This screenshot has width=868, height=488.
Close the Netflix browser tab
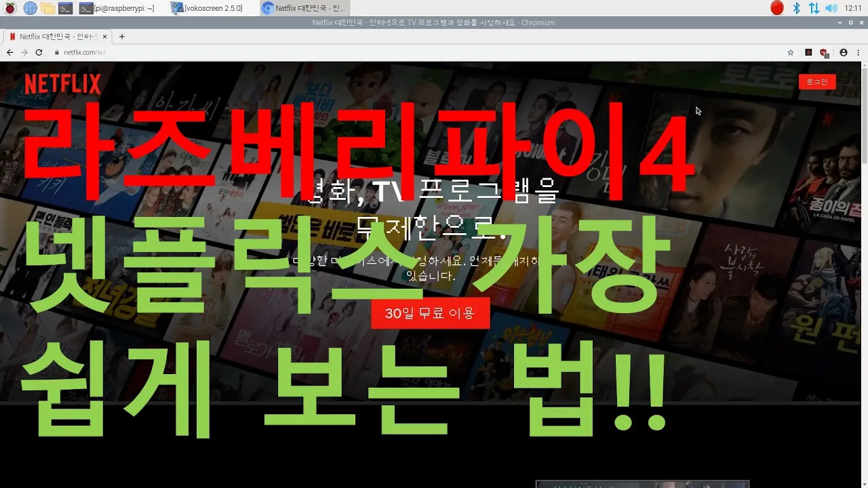pos(104,37)
